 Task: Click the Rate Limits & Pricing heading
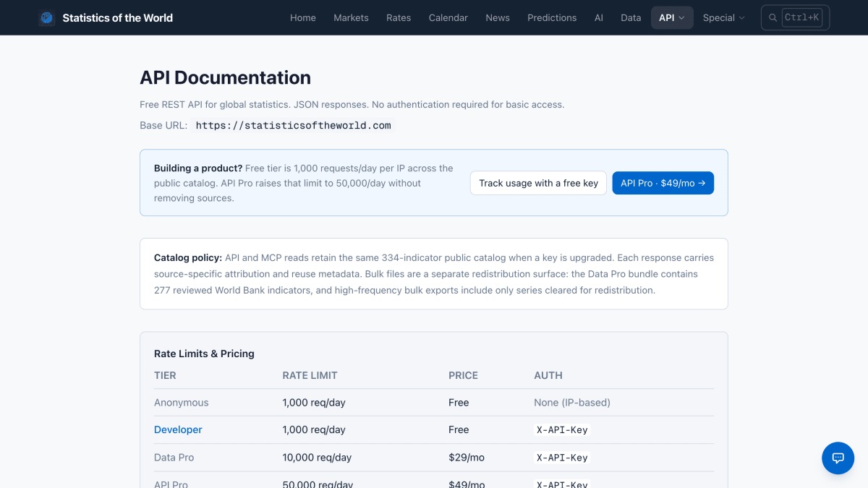(x=204, y=354)
